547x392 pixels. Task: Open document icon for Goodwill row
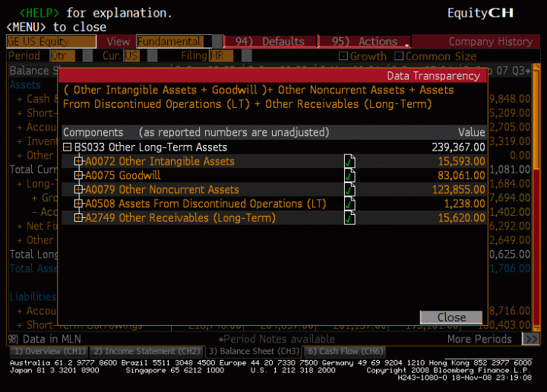tap(349, 175)
